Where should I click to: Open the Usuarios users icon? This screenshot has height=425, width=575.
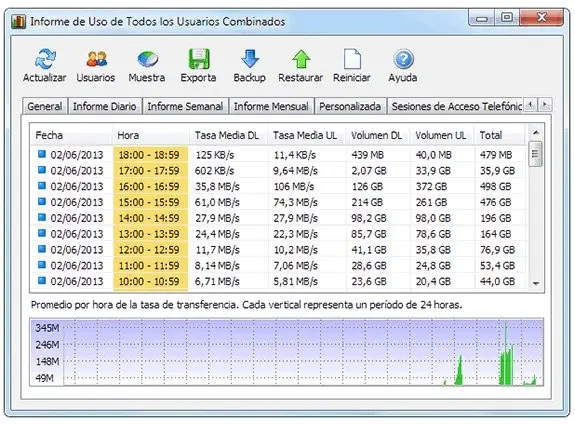pos(96,59)
